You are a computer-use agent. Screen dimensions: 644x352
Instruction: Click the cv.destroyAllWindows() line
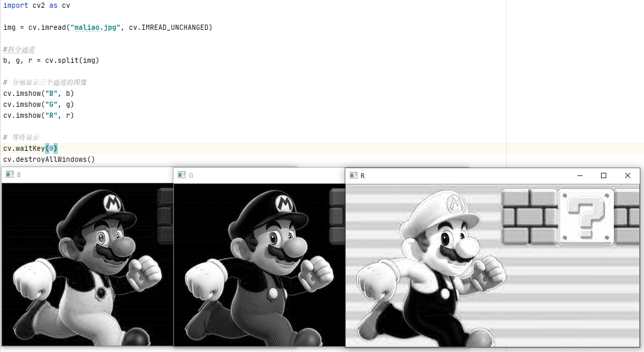coord(49,159)
